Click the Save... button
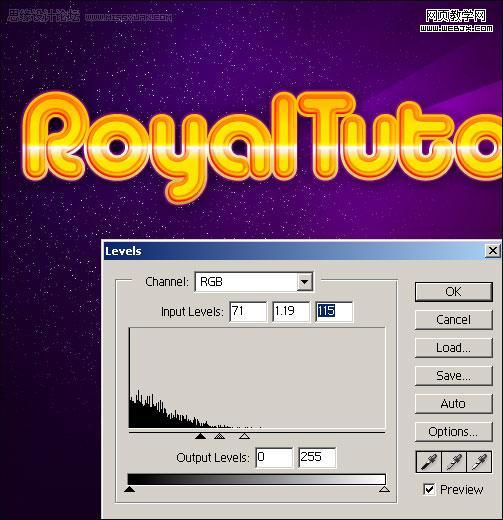 click(453, 376)
